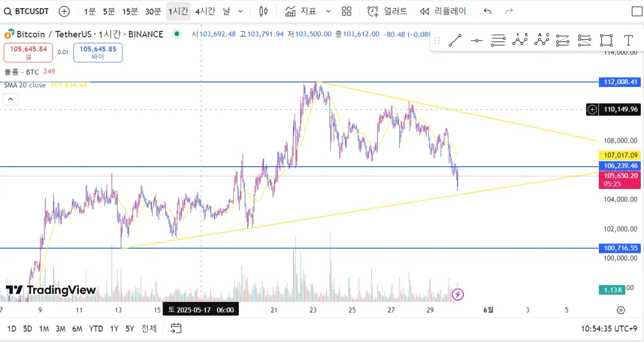The height and width of the screenshot is (342, 644).
Task: Set the date range to 1M
Action: click(44, 329)
